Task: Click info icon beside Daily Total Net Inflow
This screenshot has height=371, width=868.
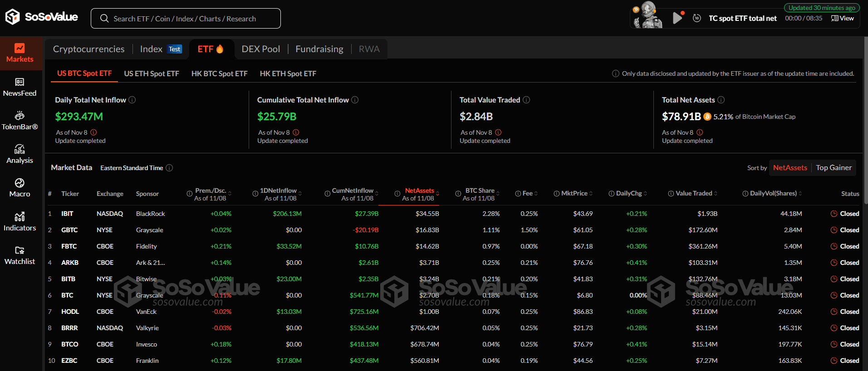Action: pyautogui.click(x=132, y=100)
